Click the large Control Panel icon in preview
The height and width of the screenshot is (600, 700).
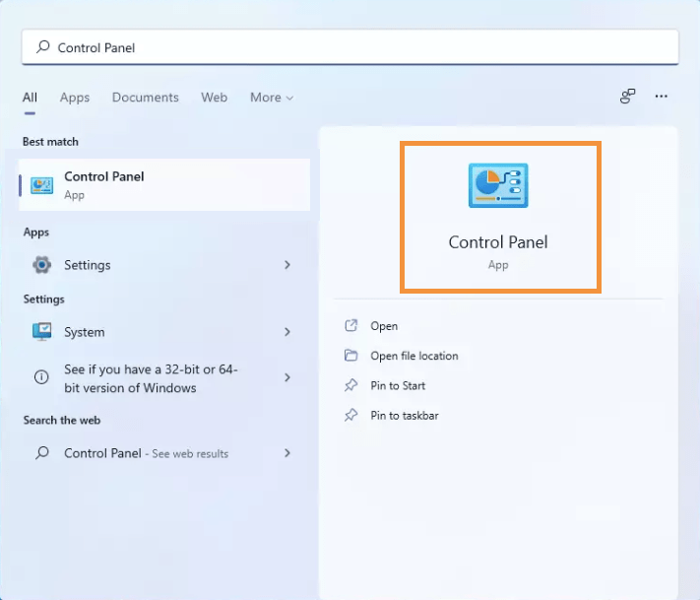point(498,185)
